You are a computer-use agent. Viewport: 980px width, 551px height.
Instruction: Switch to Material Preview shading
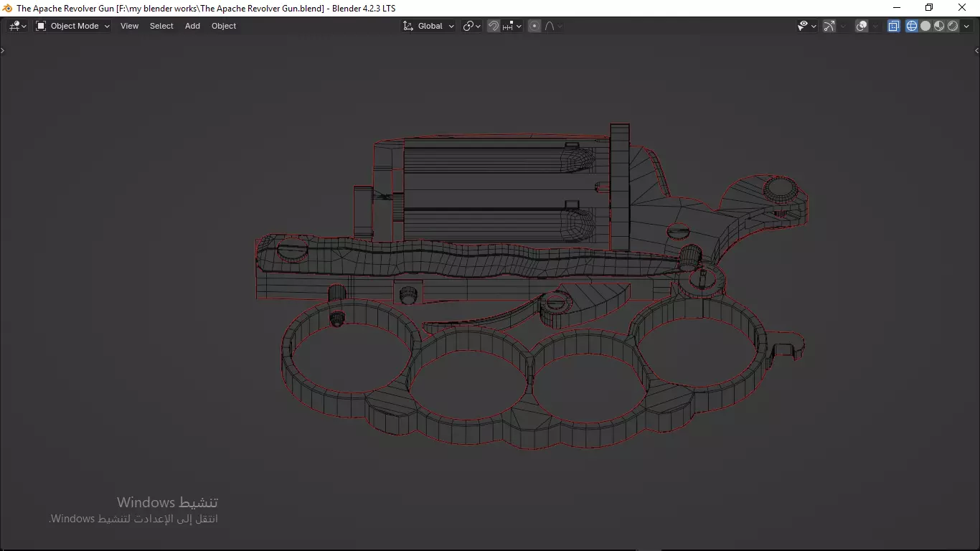[x=939, y=26]
